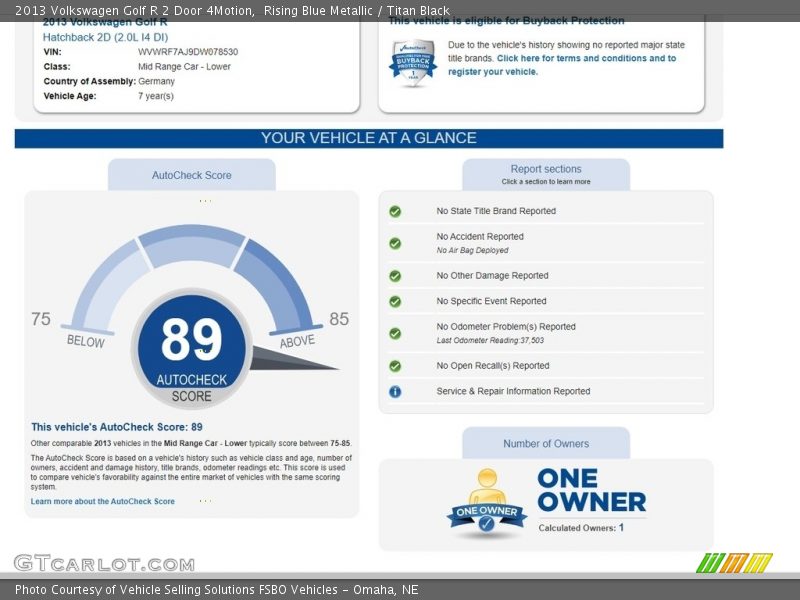Click green check beside No Open Recall(s)
Viewport: 800px width, 600px height.
pyautogui.click(x=395, y=366)
